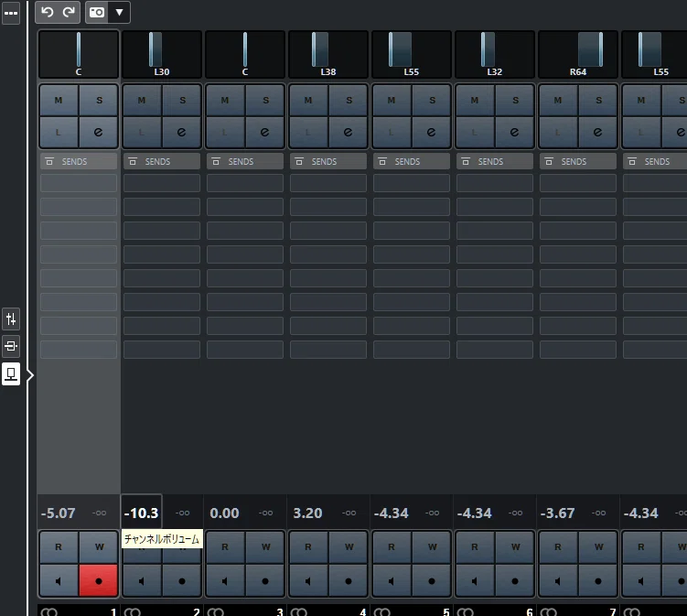Click the channel 2 volume value -10.3
687x616 pixels.
[x=141, y=513]
